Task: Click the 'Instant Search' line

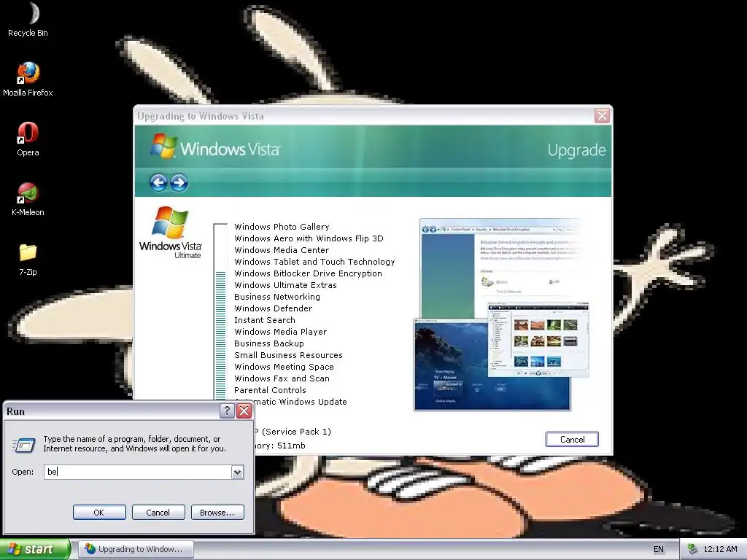Action: tap(265, 320)
